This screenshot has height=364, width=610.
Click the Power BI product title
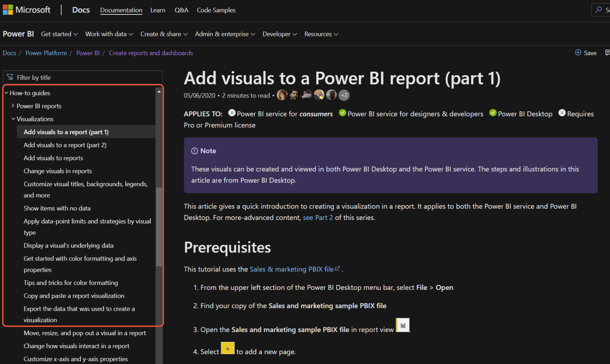18,34
